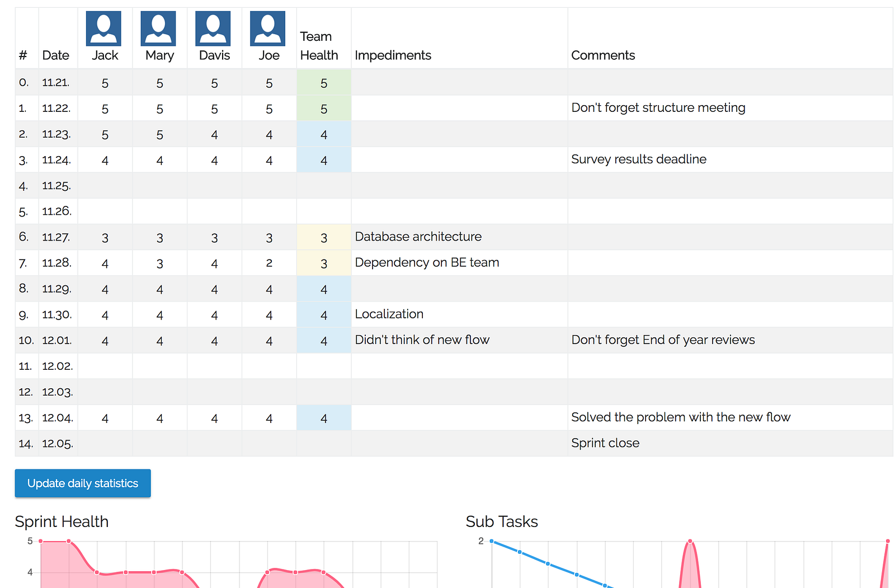Click Joe's avatar icon
Image resolution: width=895 pixels, height=588 pixels.
268,29
